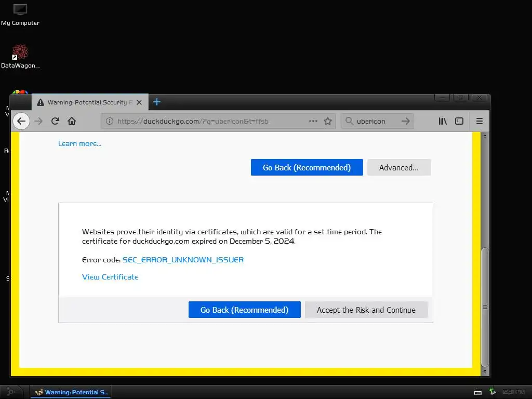Click the scrollbar down arrow
Image resolution: width=532 pixels, height=399 pixels.
(x=485, y=371)
